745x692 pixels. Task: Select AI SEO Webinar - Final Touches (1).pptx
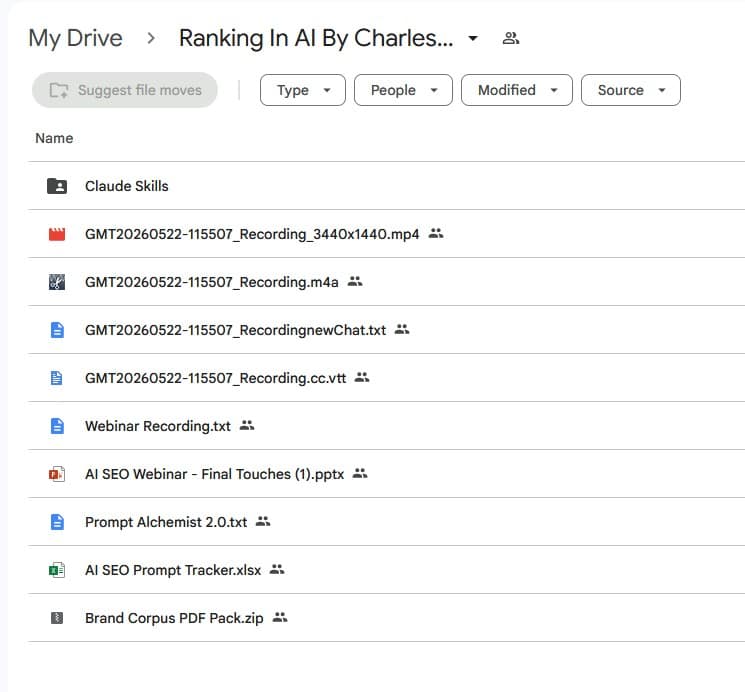pyautogui.click(x=215, y=474)
